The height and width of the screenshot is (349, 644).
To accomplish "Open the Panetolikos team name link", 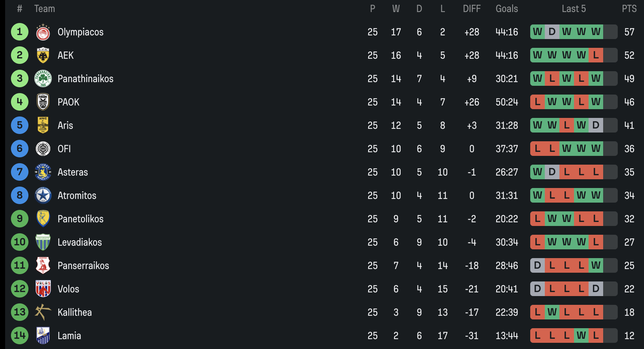I will (81, 219).
